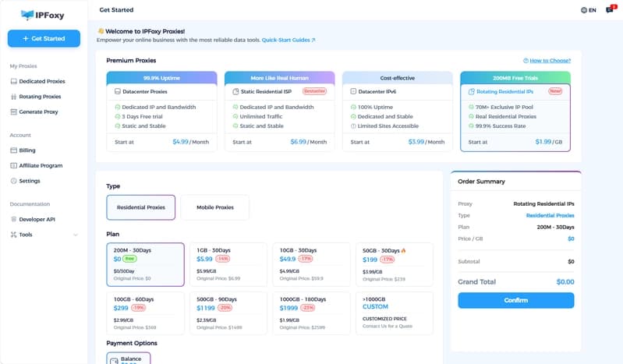Click the Datacenter Proxies card icon
The width and height of the screenshot is (623, 364).
coord(118,91)
